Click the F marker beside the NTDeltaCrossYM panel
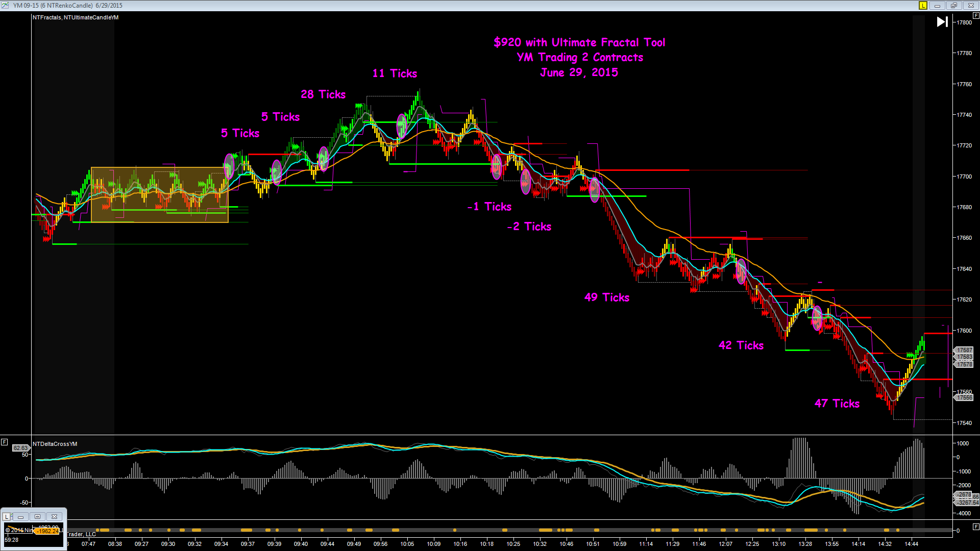 click(x=4, y=442)
